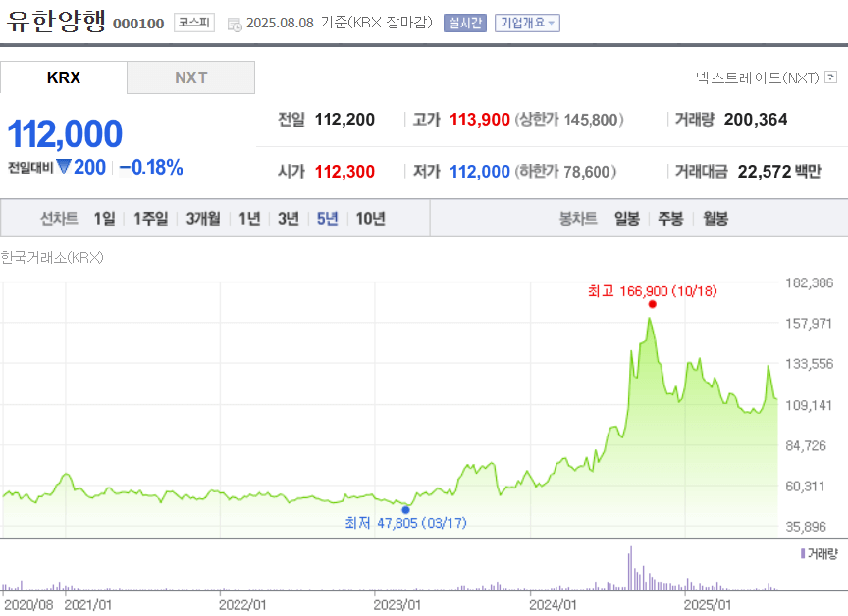Screen dimensions: 848x616
Task: Select the 1년 line chart period
Action: 249,219
